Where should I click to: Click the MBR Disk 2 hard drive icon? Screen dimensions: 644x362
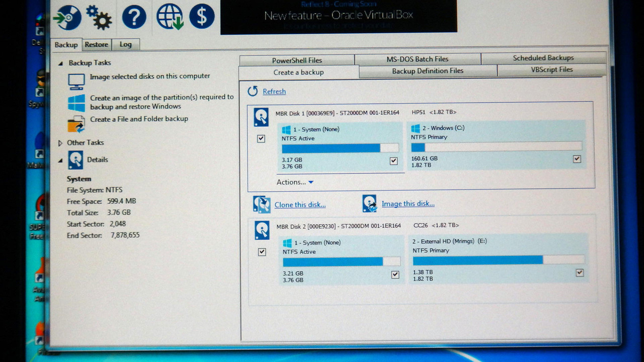[262, 230]
